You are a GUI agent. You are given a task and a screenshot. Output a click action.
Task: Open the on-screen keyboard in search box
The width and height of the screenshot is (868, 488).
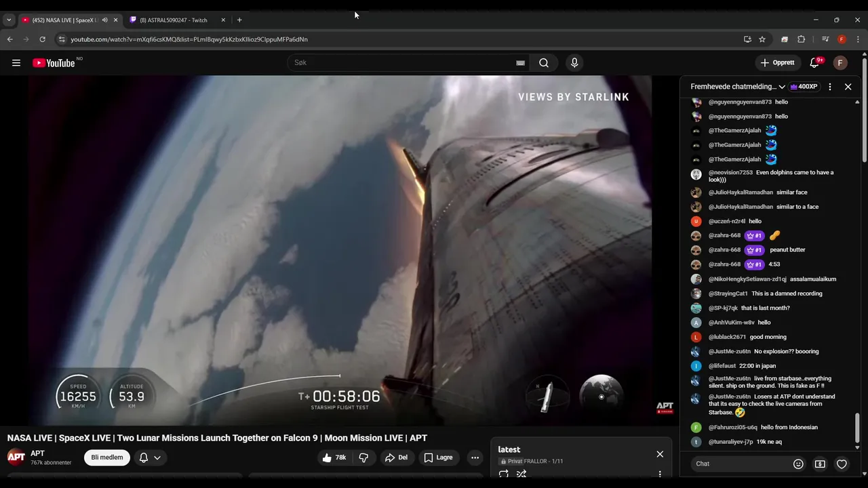coord(520,63)
